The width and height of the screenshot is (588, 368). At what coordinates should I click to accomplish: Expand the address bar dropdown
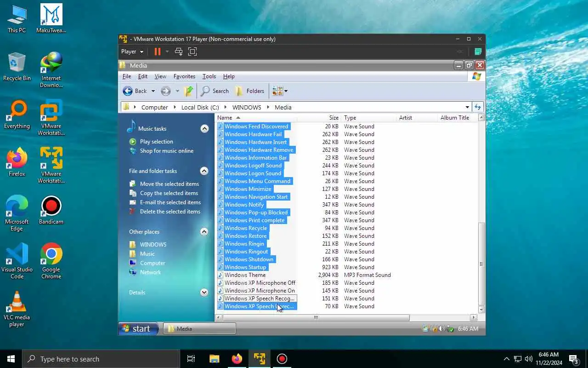(x=467, y=107)
